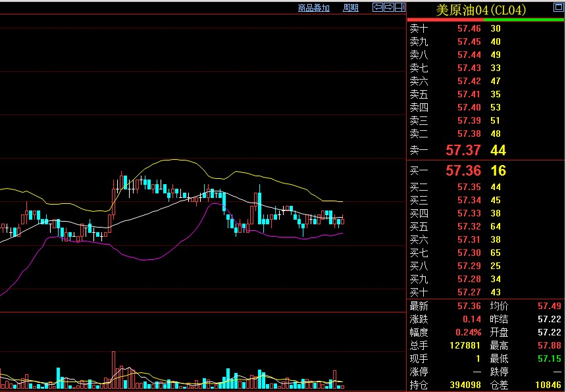Click the tallest red volume bar
The height and width of the screenshot is (392, 566).
(x=114, y=370)
